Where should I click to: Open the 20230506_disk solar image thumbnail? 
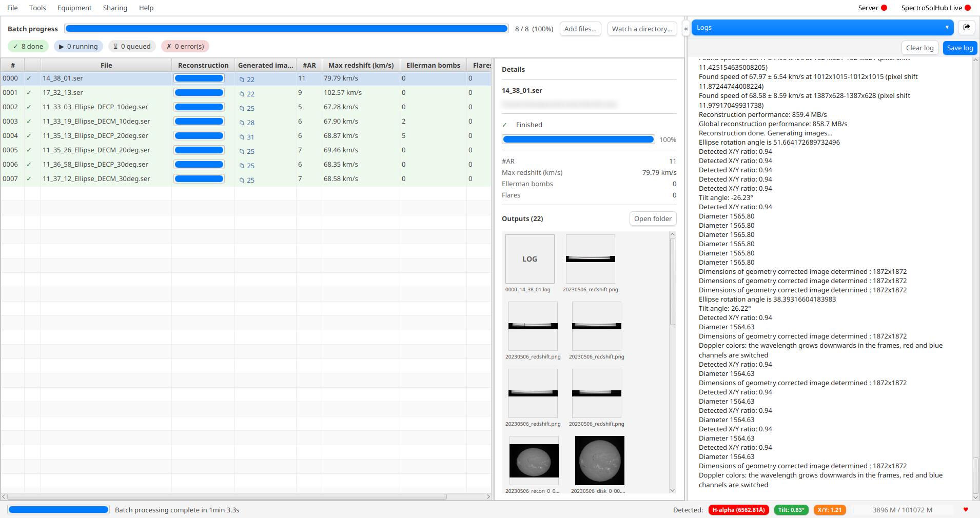[599, 461]
